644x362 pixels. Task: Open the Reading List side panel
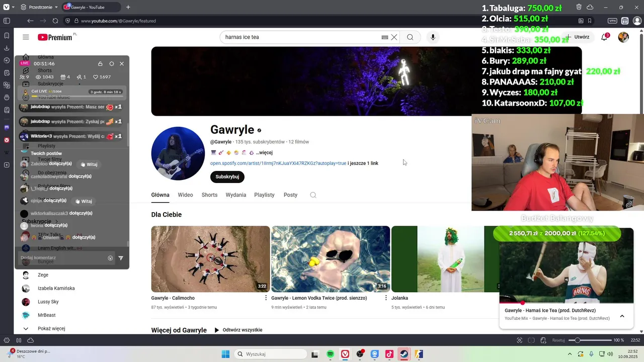click(7, 110)
